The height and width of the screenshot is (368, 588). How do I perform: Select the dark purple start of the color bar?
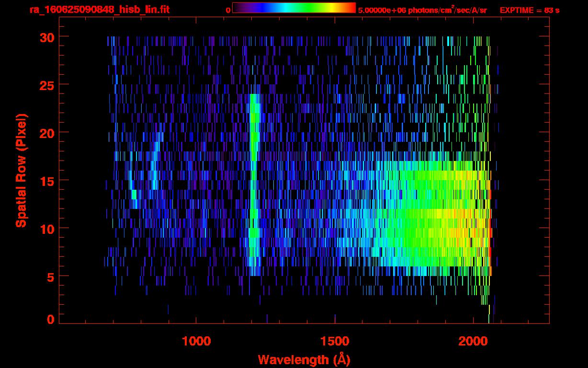click(x=237, y=8)
